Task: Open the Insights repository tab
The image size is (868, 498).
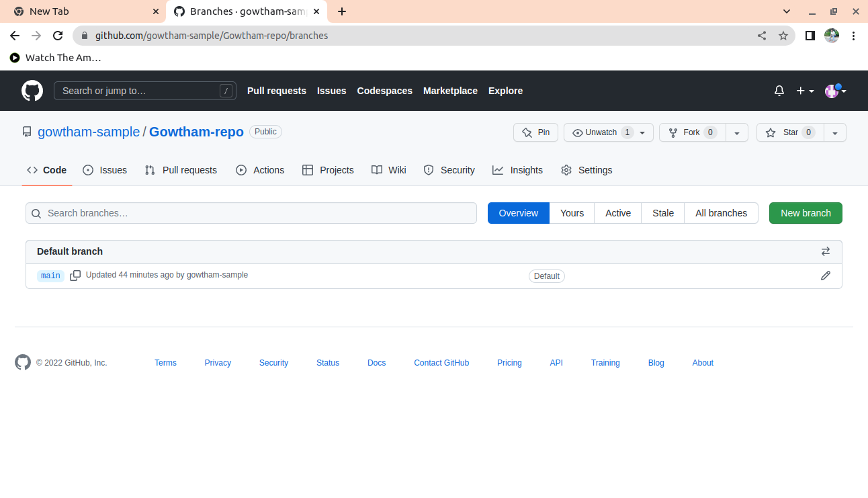Action: 517,170
